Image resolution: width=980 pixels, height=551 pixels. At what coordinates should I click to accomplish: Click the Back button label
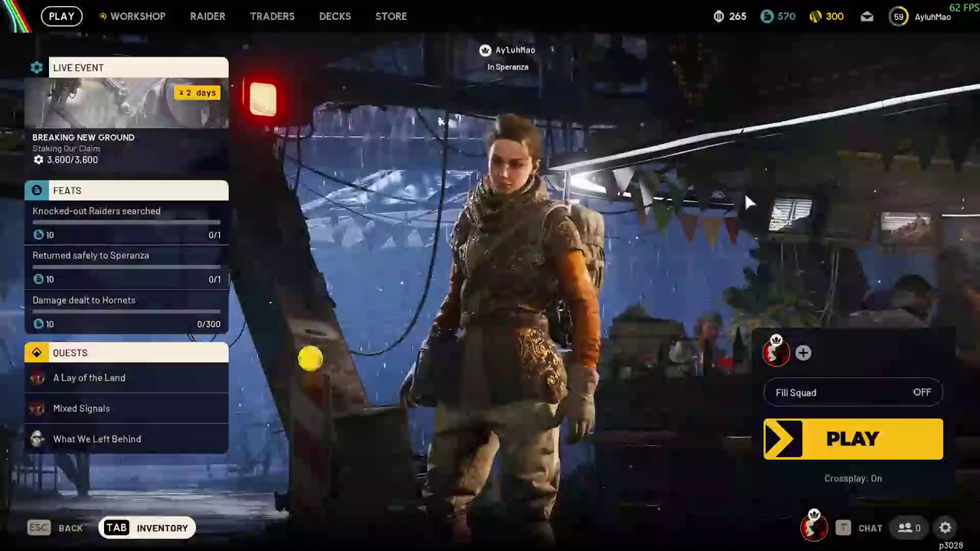(70, 528)
